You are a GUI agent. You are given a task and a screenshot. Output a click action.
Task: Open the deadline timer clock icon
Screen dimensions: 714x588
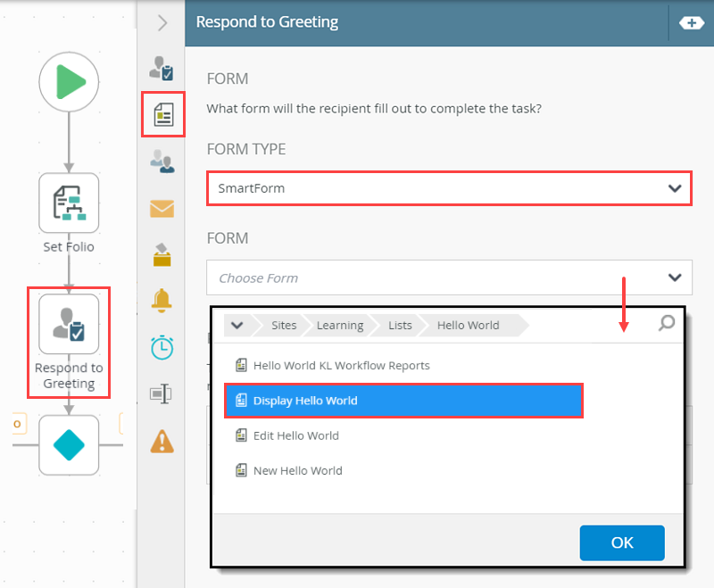coord(162,348)
